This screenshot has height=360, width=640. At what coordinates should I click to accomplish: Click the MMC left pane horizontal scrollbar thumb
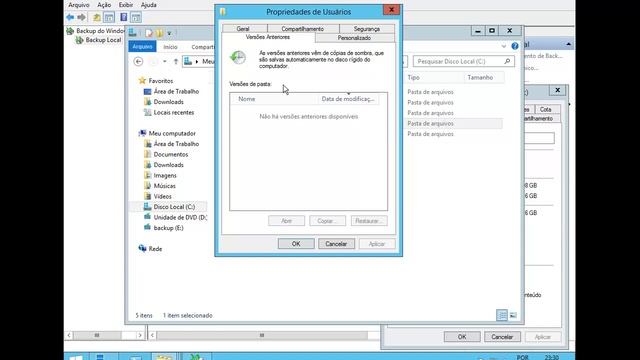point(97,335)
